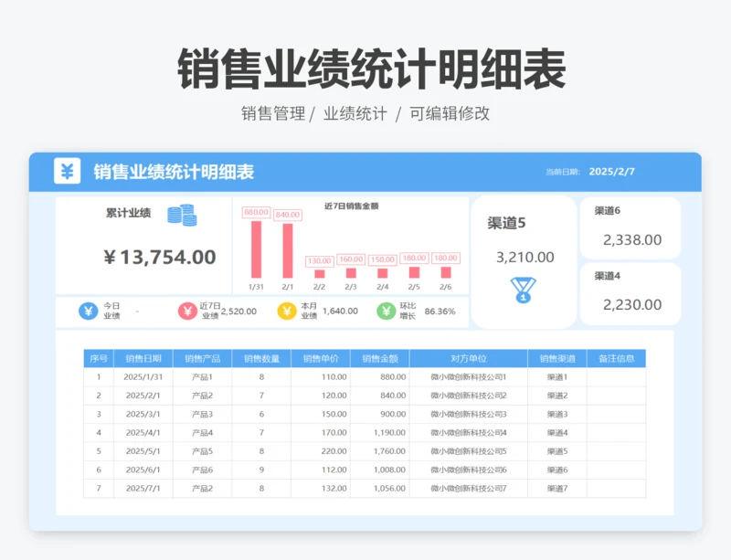
Task: Click the date cell 2025/4/1
Action: pos(143,433)
